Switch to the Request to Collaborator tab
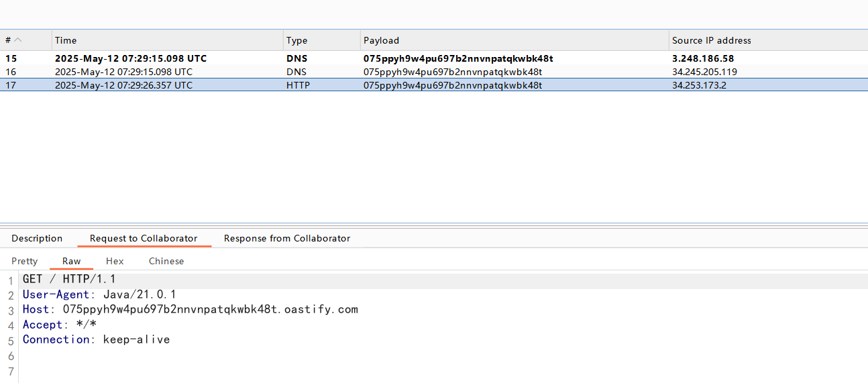This screenshot has height=383, width=868. point(144,238)
